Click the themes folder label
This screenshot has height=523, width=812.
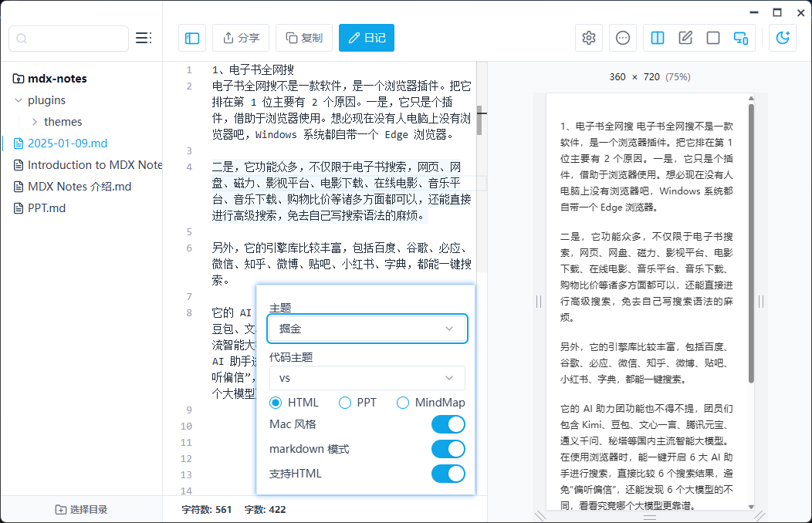tap(63, 122)
